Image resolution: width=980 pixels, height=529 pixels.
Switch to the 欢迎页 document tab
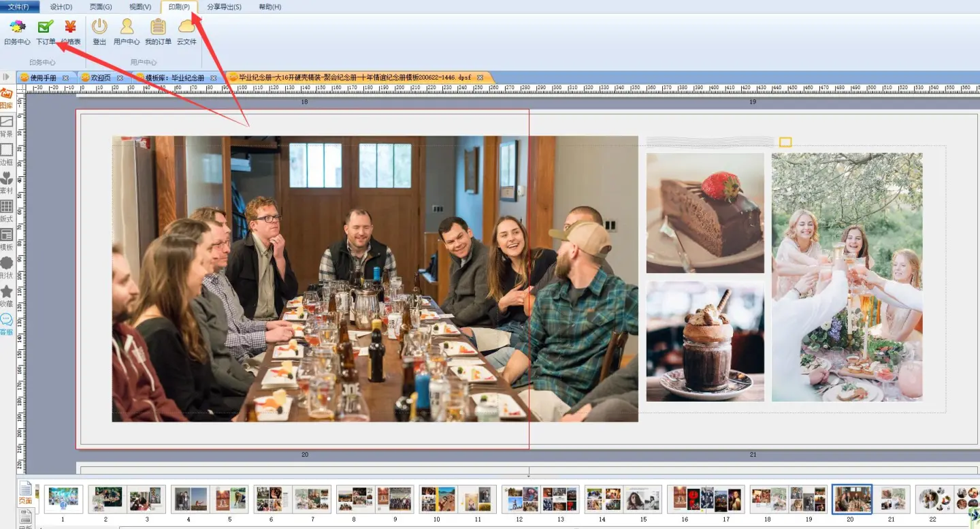tap(100, 78)
